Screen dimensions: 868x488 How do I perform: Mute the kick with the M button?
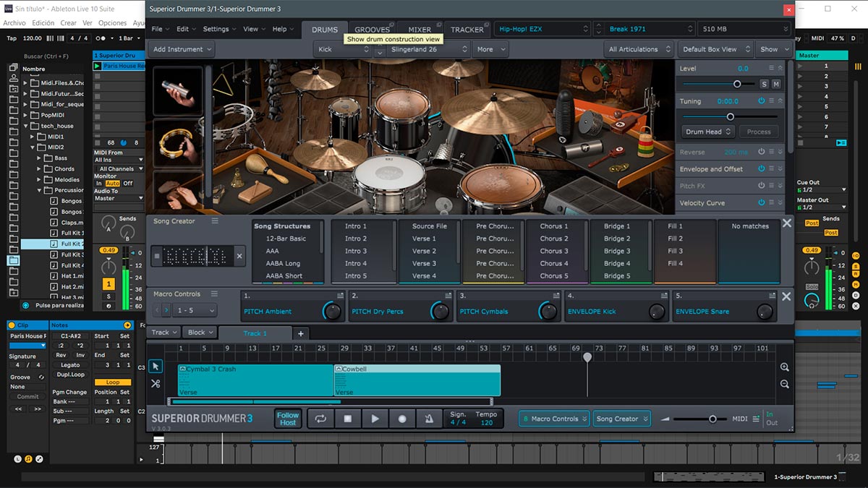[776, 85]
